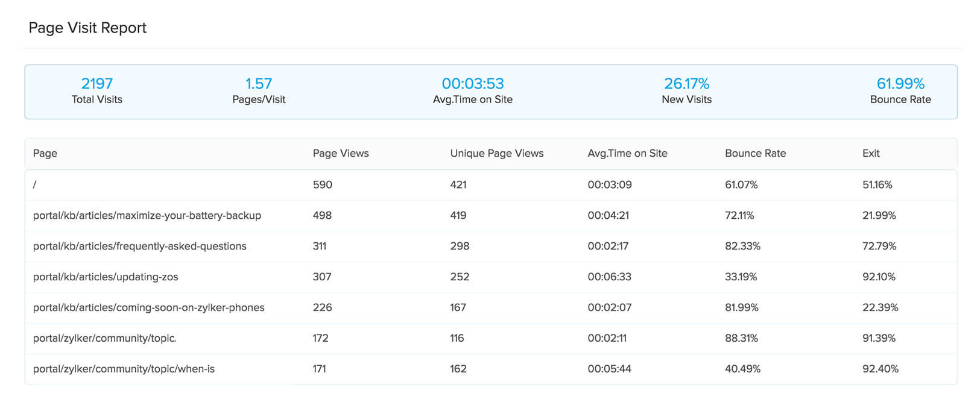Open the root "/" page row

[35, 184]
